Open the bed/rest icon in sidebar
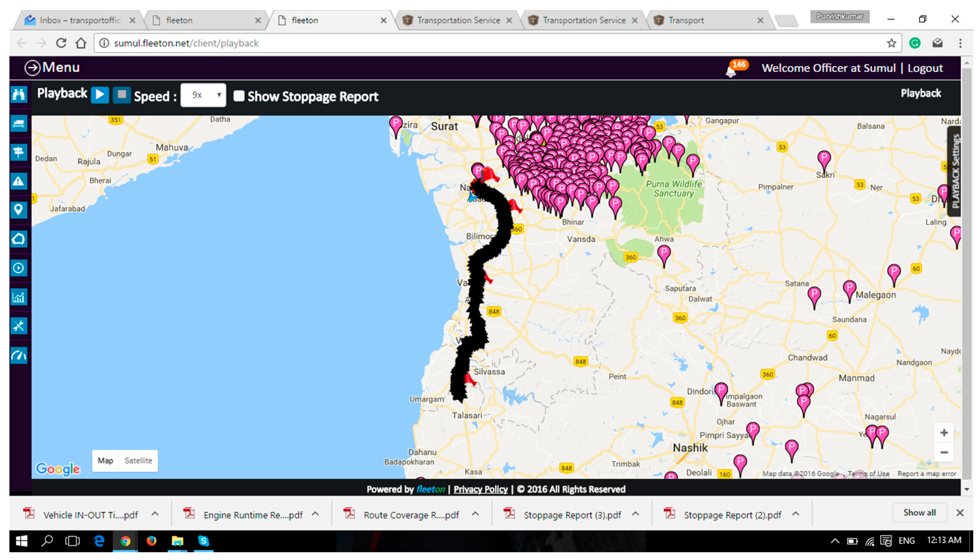Image resolution: width=980 pixels, height=560 pixels. point(19,123)
